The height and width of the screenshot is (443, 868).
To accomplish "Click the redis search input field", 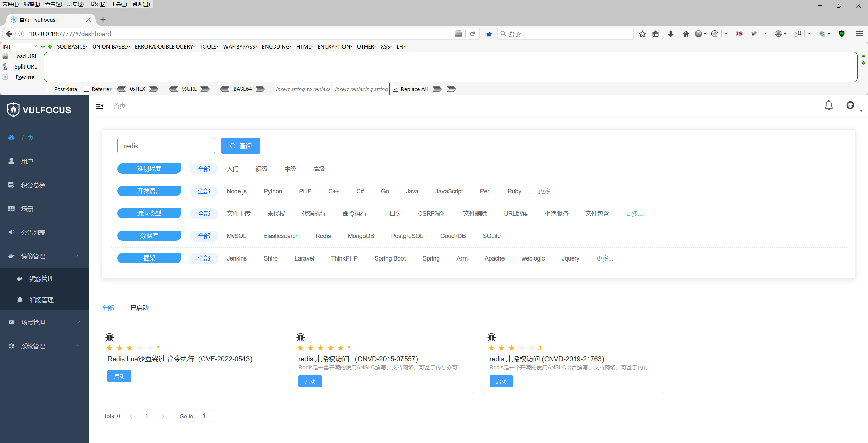I will [x=166, y=146].
